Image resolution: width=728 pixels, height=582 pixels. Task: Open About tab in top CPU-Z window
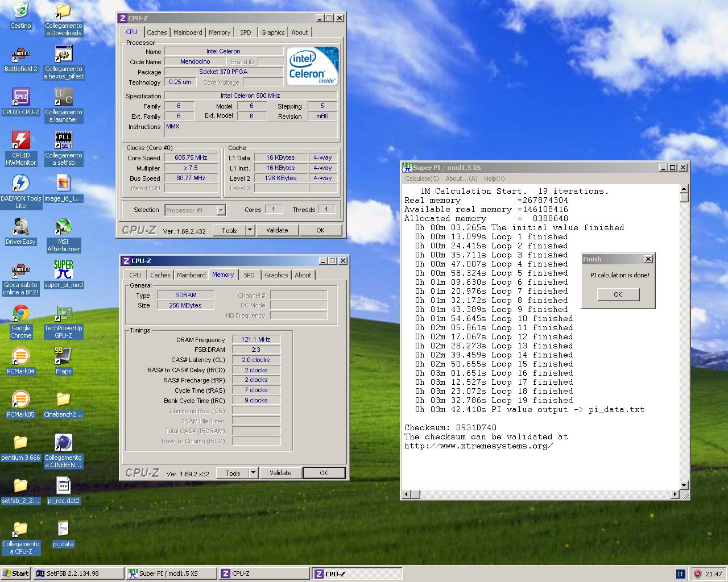(300, 32)
